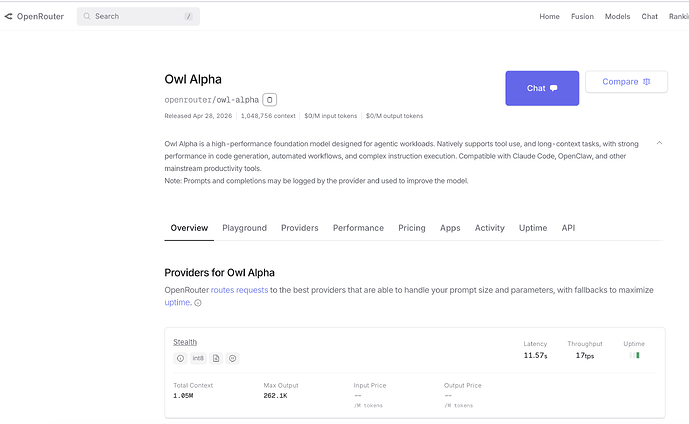Switch to the Playground tab
689x424 pixels.
(244, 228)
